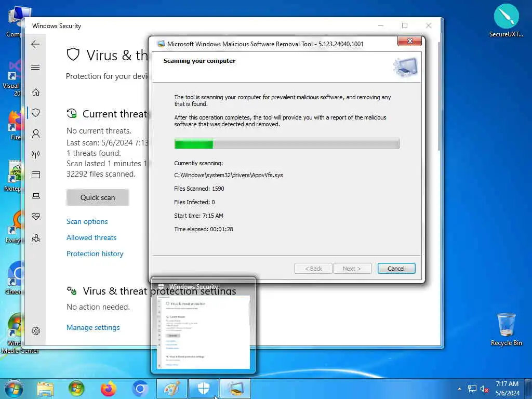
Task: Go back using Windows Security back arrow
Action: [x=35, y=44]
